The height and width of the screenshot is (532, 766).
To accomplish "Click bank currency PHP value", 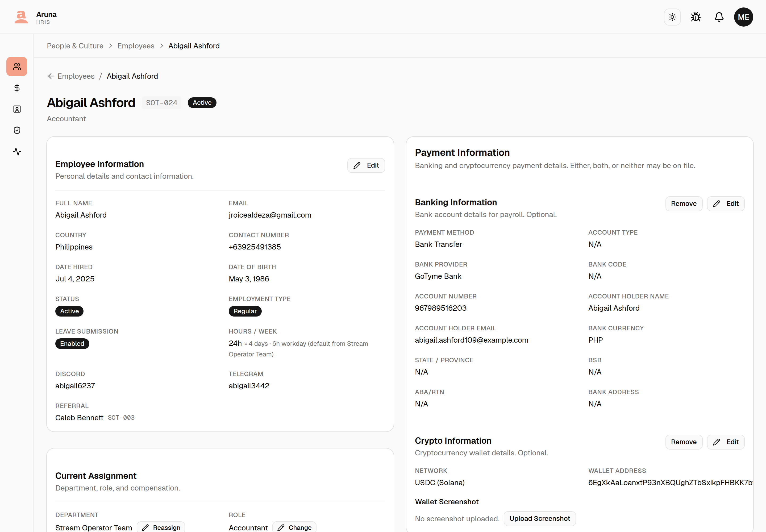I will (595, 340).
